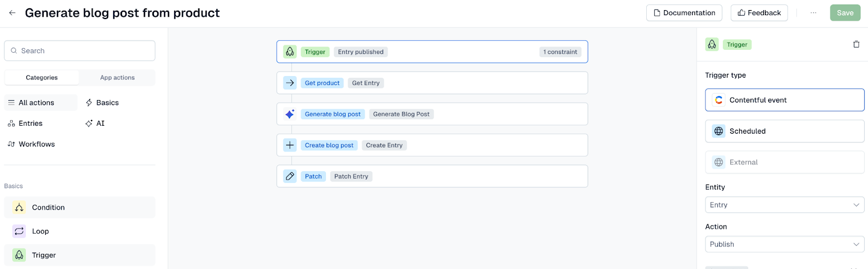
Task: Click the sparkle icon of Generate blog post step
Action: (x=290, y=114)
